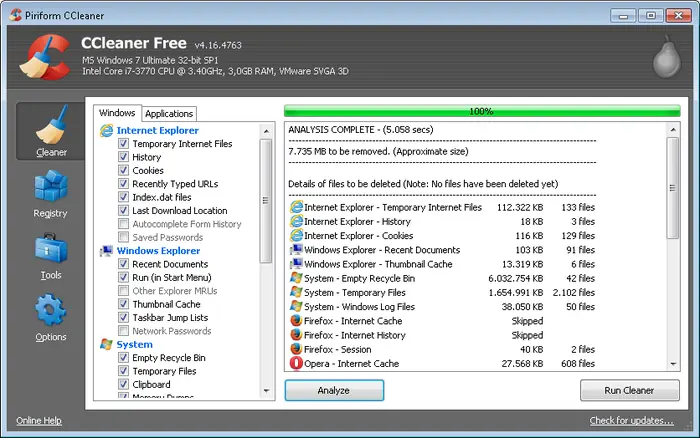
Task: Click the Firefox icon beside Session result
Action: point(296,349)
